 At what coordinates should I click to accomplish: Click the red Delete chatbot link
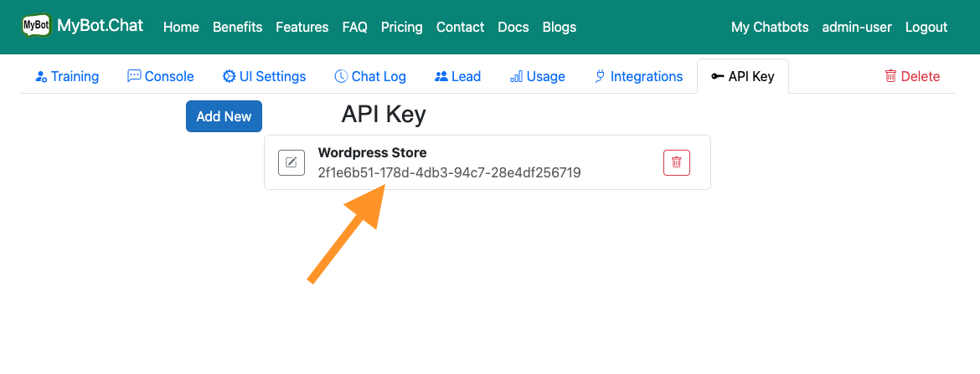pyautogui.click(x=912, y=76)
